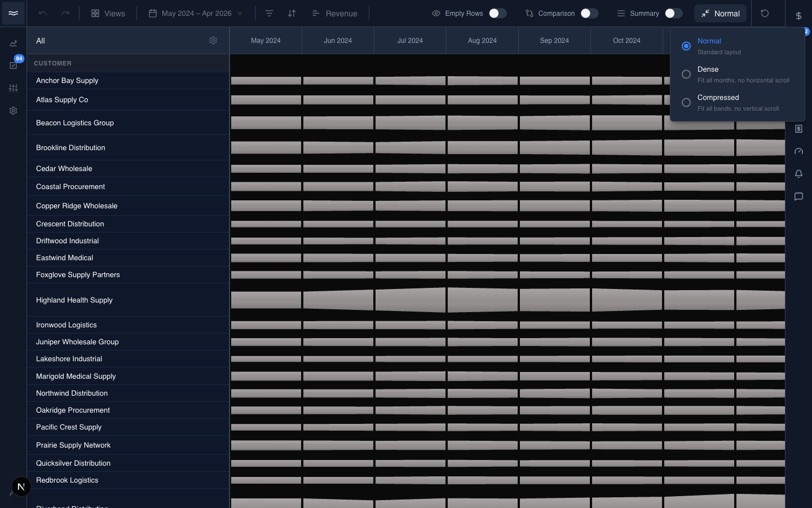Click the All header label
Screen dimensions: 812x508
41,41
